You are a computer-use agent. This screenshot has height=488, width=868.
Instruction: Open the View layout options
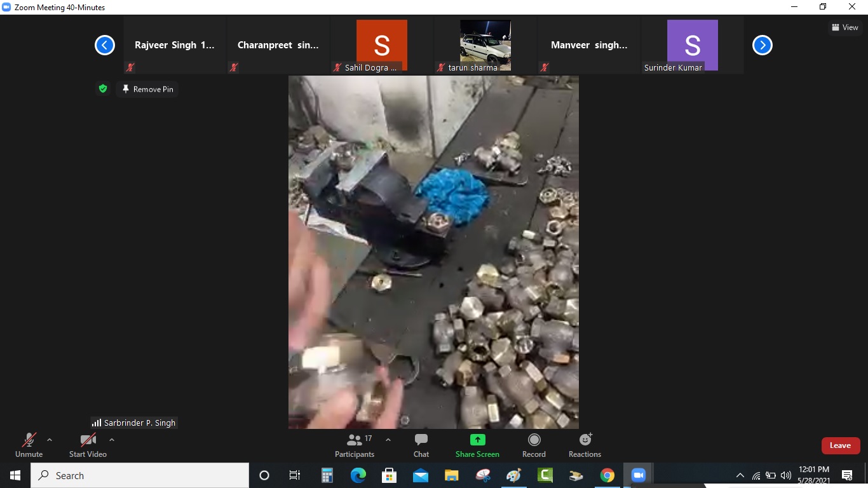click(x=845, y=27)
